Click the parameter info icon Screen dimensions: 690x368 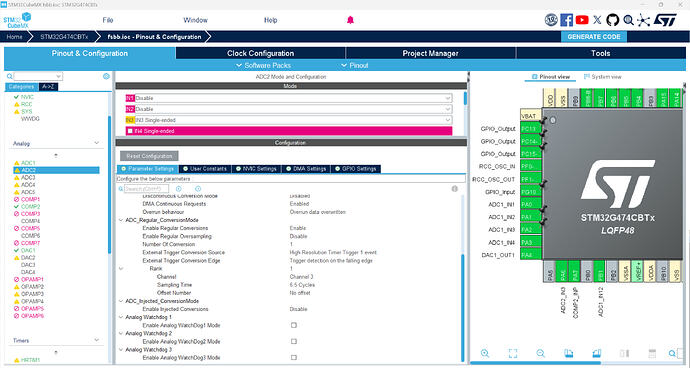(x=455, y=189)
